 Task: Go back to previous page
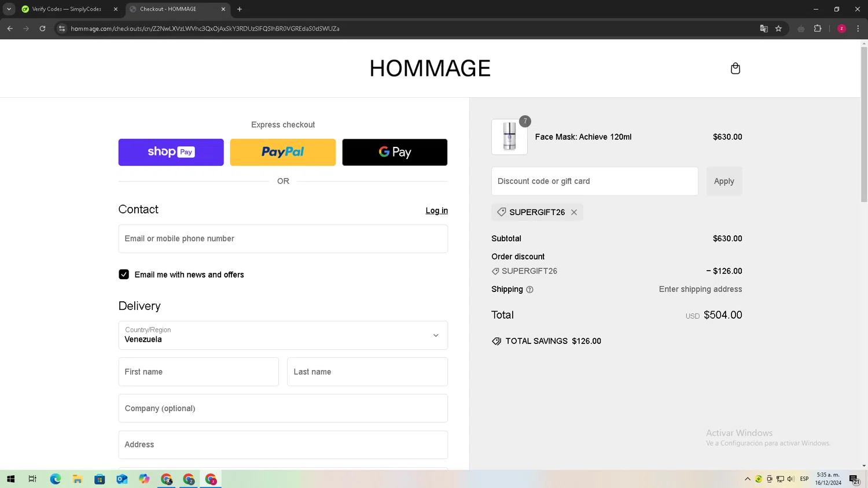point(10,28)
